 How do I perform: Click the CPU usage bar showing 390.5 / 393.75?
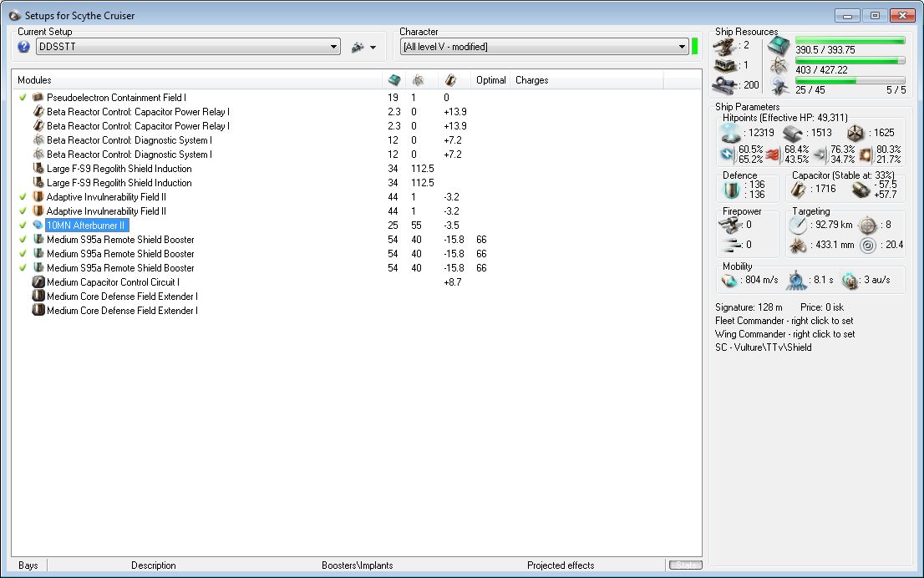850,41
